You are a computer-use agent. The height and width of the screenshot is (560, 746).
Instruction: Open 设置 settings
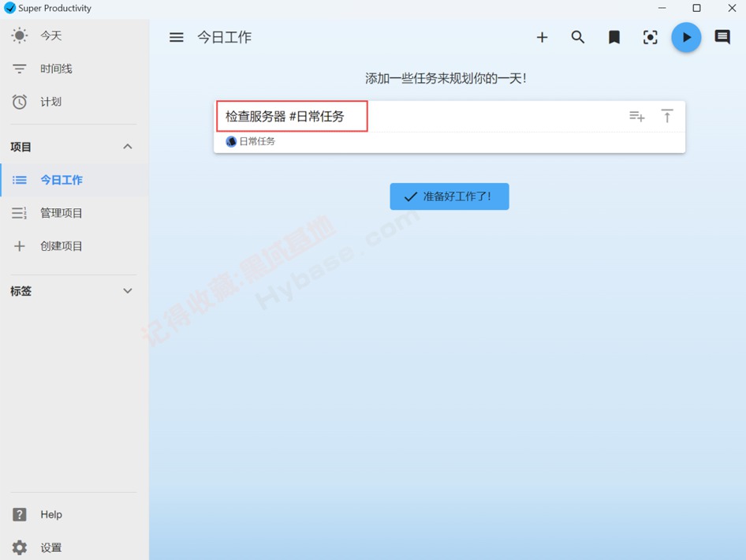click(74, 547)
